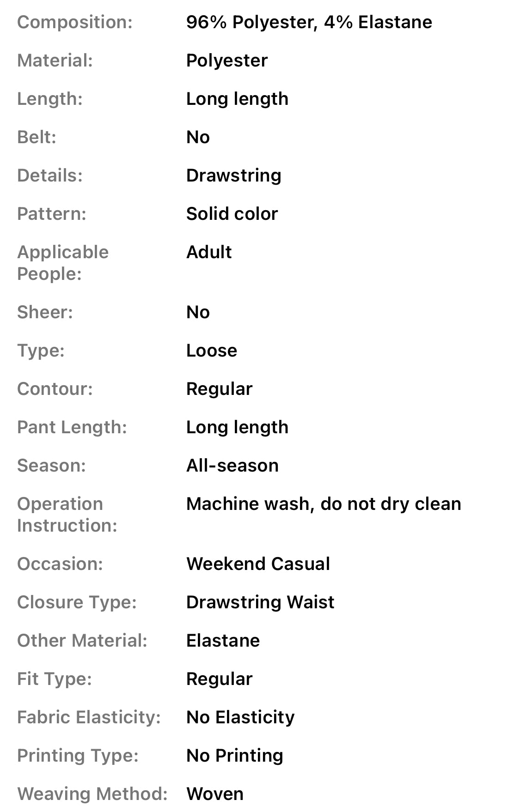Click the Material value "Polyester"
This screenshot has height=812, width=520.
click(226, 61)
